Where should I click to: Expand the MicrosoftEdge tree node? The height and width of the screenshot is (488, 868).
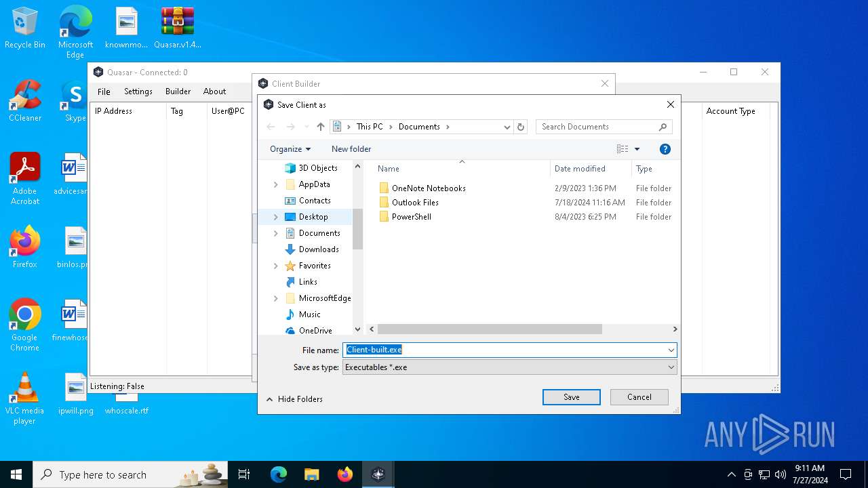275,298
